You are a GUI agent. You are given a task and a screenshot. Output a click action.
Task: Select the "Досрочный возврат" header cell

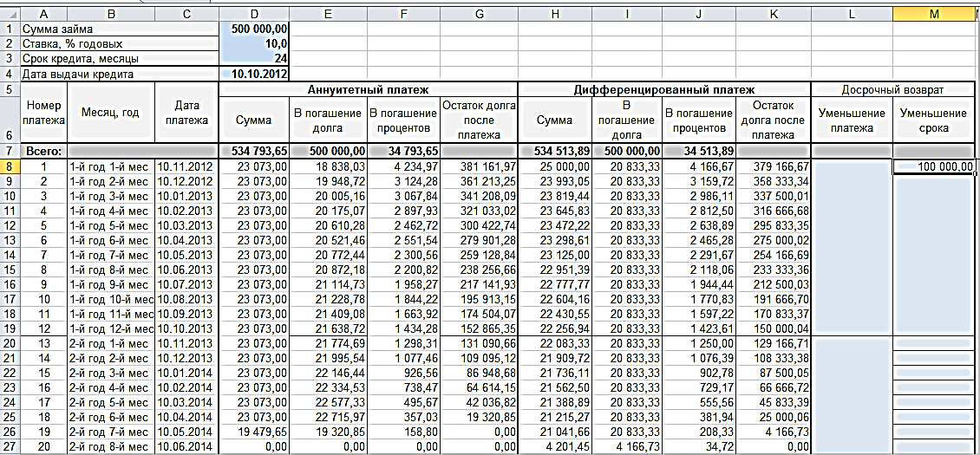click(x=895, y=89)
